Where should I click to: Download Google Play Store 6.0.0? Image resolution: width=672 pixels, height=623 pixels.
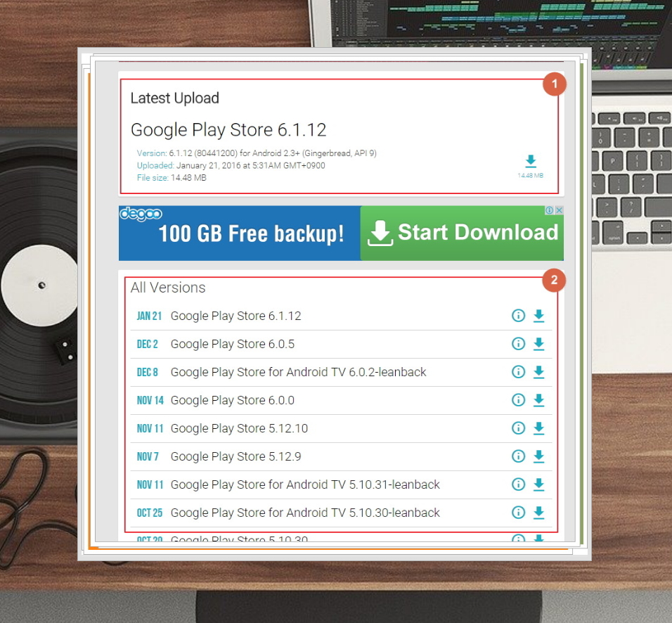538,400
